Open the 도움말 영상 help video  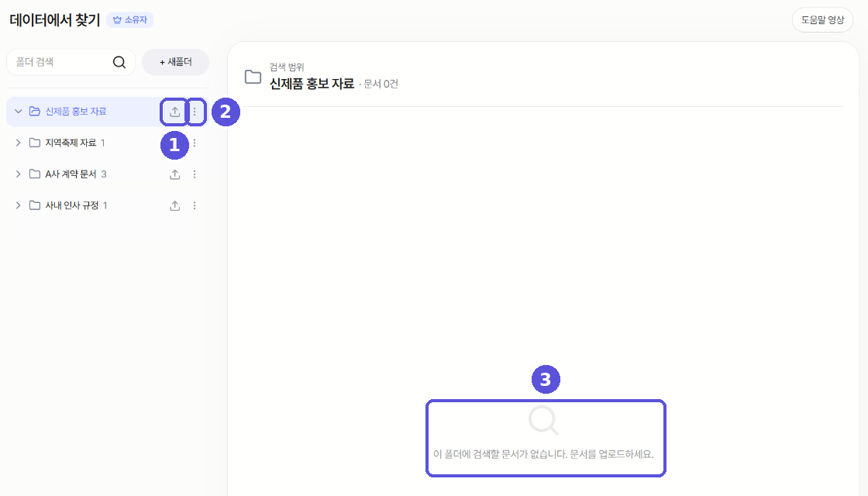coord(822,20)
